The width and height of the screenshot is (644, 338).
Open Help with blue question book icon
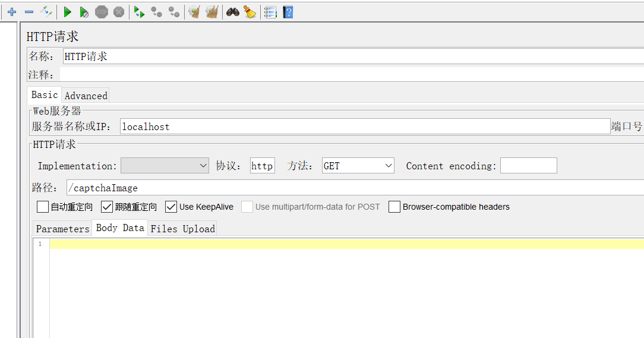click(288, 12)
